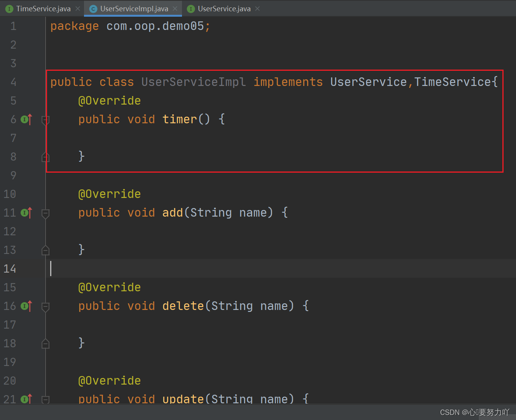Click the package name com.oop.demo05

tap(155, 26)
